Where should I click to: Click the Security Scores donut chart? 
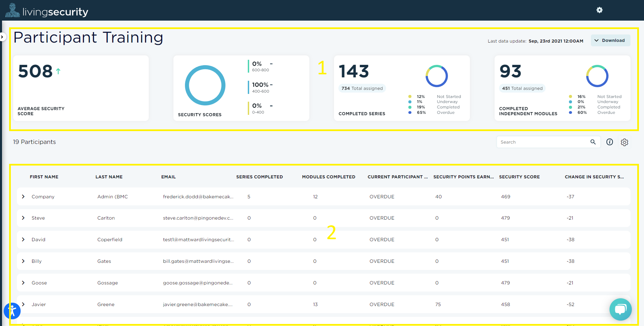click(x=205, y=85)
